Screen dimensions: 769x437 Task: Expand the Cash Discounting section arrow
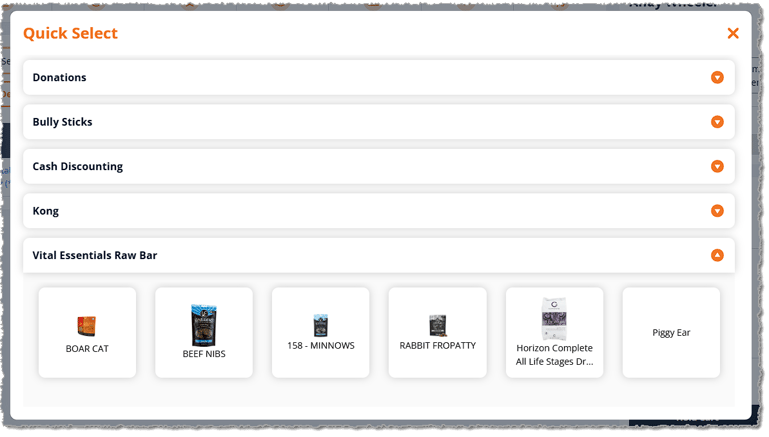coord(717,167)
